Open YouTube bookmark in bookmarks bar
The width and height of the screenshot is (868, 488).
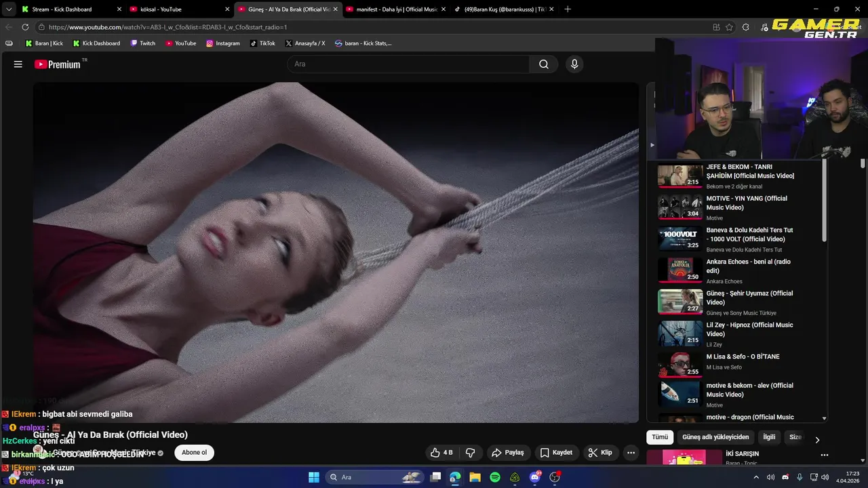coord(180,43)
